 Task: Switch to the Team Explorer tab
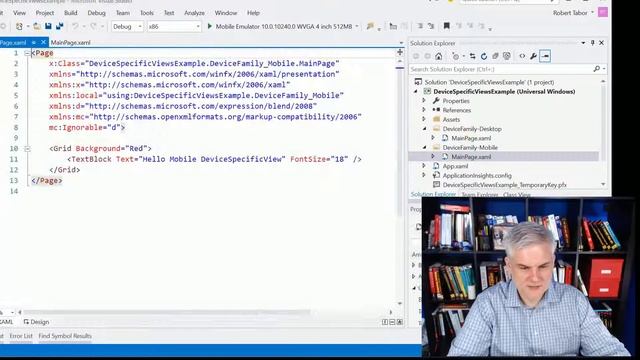480,195
